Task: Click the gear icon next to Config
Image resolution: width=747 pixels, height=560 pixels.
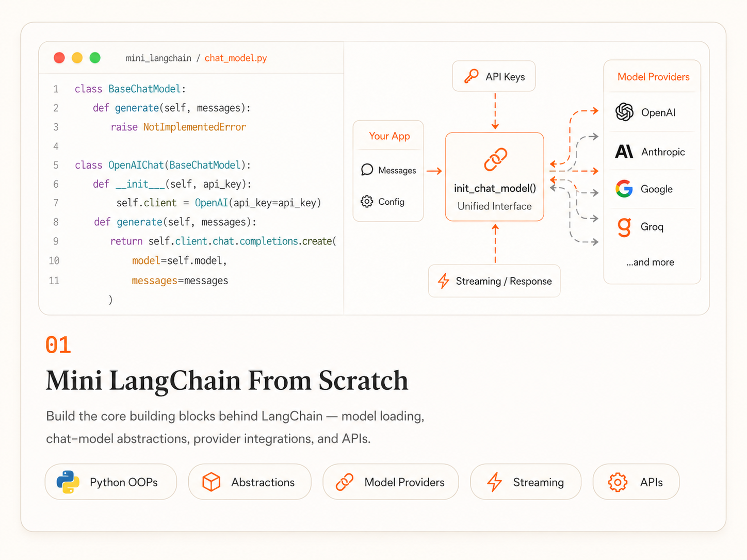Action: pyautogui.click(x=367, y=202)
